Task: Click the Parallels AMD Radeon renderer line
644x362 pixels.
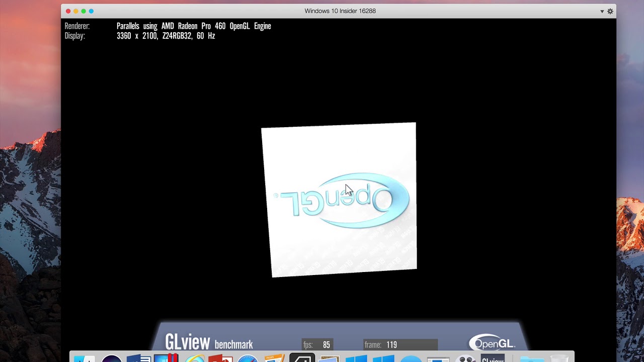Action: 194,26
